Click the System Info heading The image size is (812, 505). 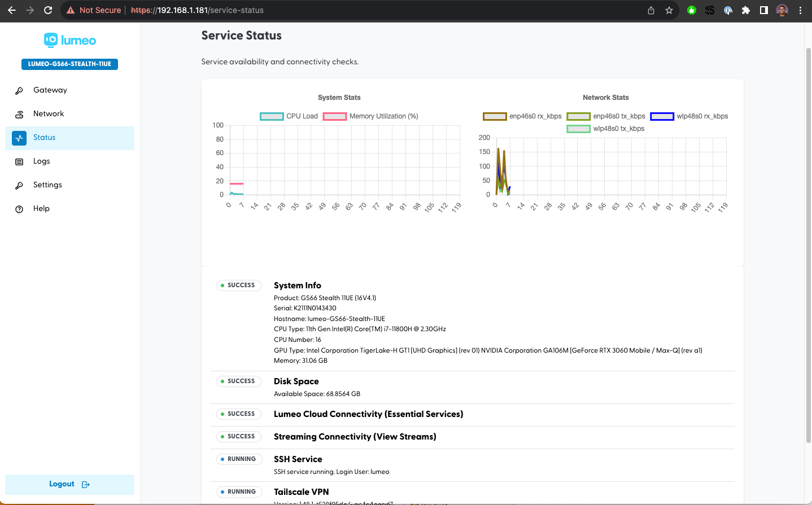(298, 286)
